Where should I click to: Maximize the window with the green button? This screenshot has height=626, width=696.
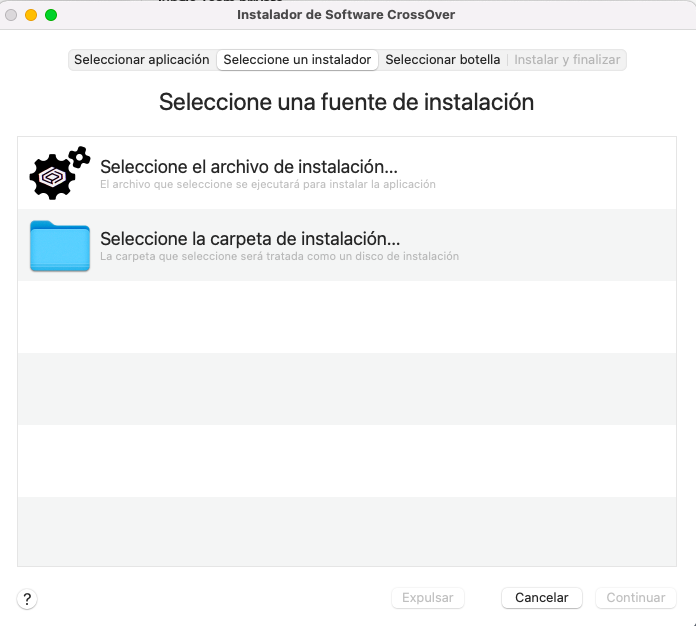(51, 15)
